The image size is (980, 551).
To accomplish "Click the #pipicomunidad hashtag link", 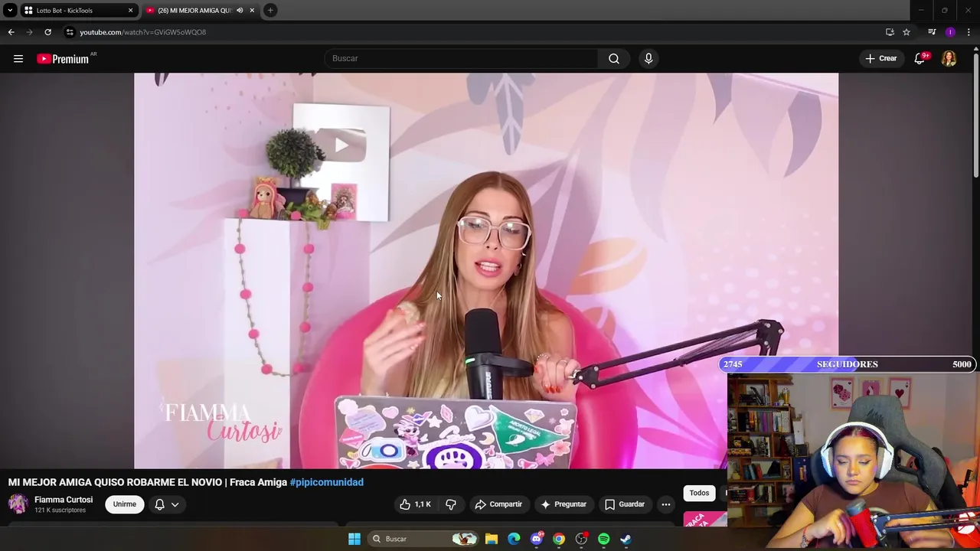I will [326, 482].
